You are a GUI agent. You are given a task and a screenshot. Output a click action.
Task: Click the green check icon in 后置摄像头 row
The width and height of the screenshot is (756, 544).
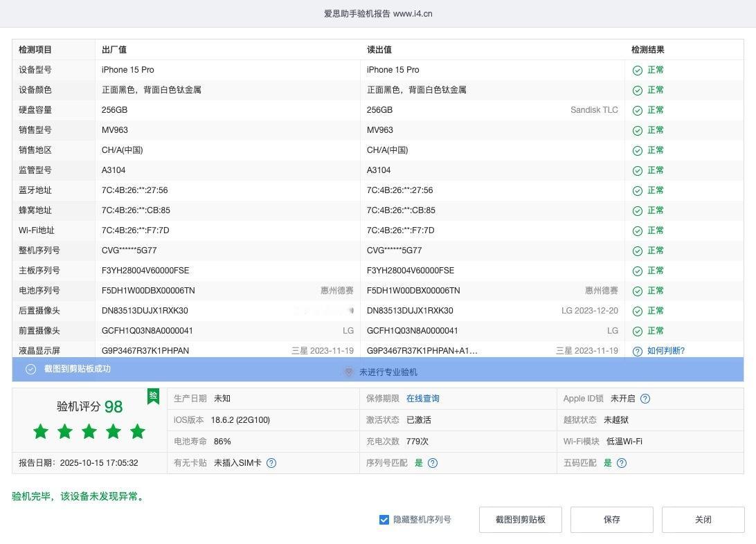tap(638, 311)
